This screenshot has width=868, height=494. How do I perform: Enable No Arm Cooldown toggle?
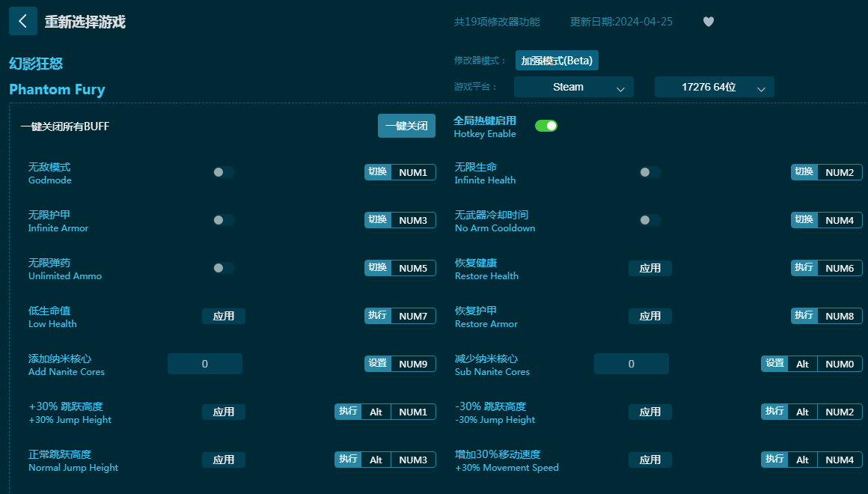(x=650, y=220)
